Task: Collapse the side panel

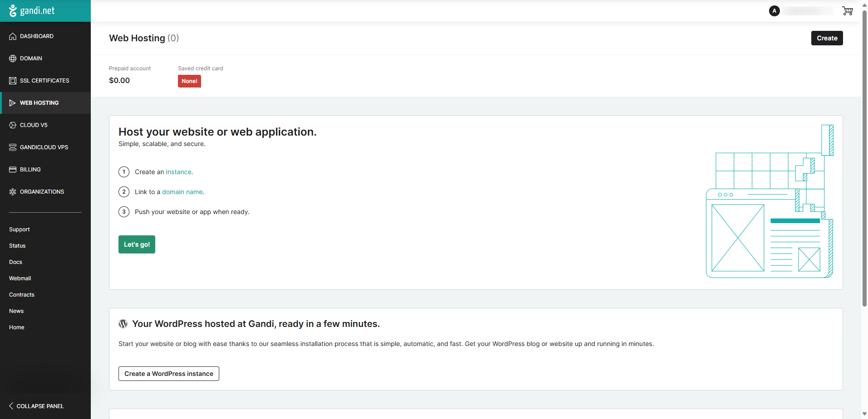Action: point(36,406)
